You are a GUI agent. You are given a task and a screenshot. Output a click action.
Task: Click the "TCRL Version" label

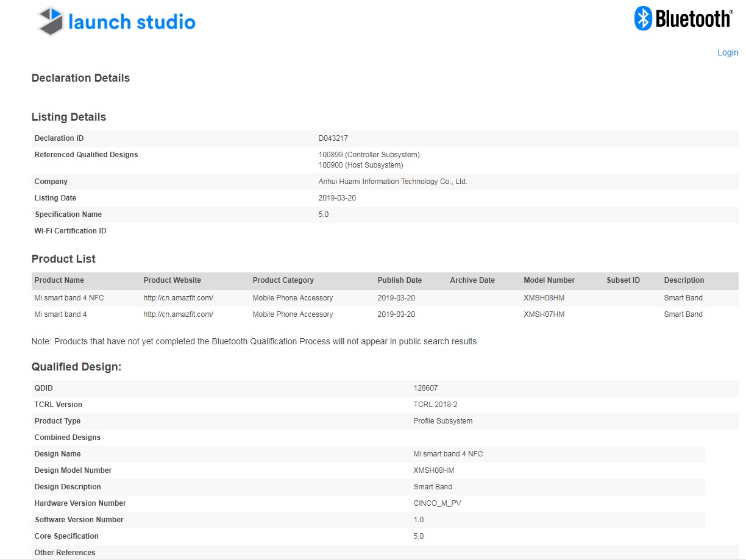pyautogui.click(x=59, y=405)
